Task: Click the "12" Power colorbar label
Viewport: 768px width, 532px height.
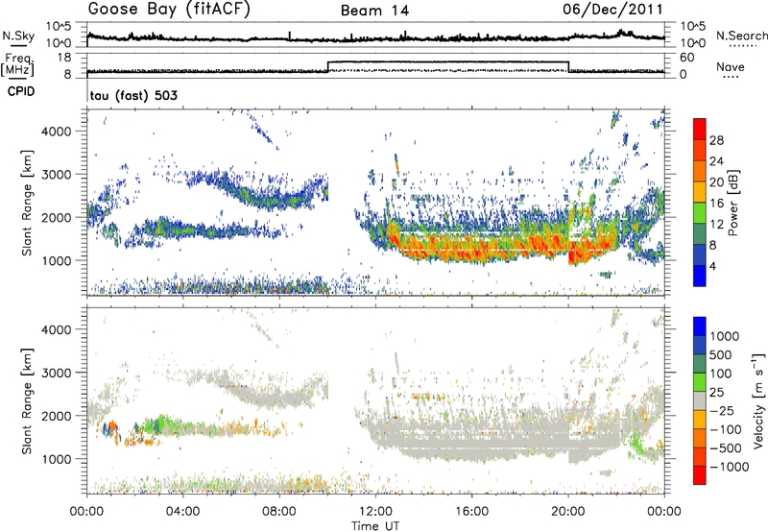Action: (x=716, y=225)
